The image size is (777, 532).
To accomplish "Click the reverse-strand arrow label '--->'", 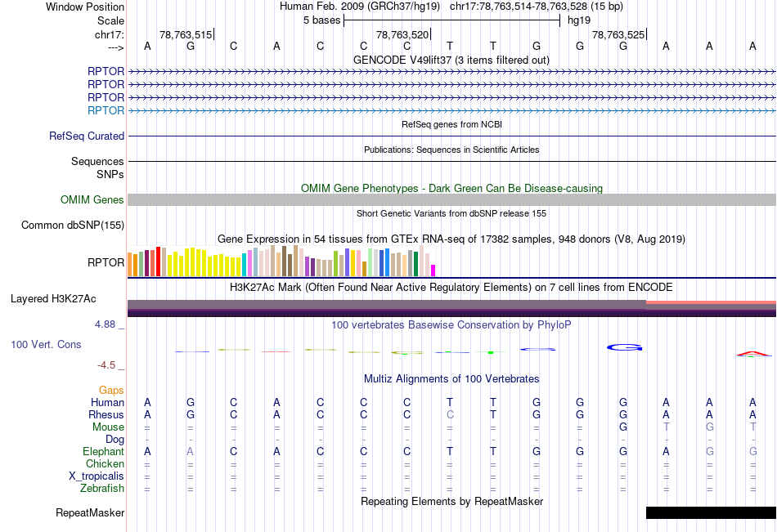I will click(x=116, y=47).
